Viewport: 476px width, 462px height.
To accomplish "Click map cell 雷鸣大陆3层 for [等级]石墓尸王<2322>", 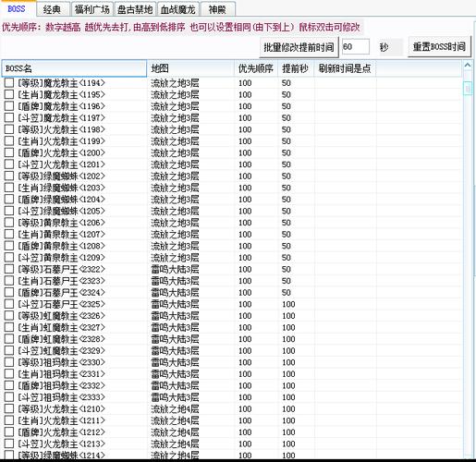I will tap(175, 270).
